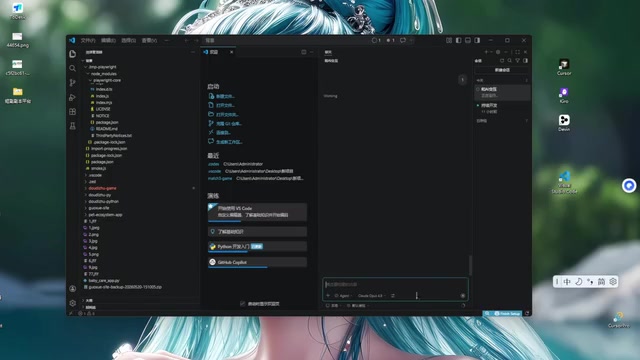Click the send button in chat input
640x360 pixels.
tap(463, 296)
